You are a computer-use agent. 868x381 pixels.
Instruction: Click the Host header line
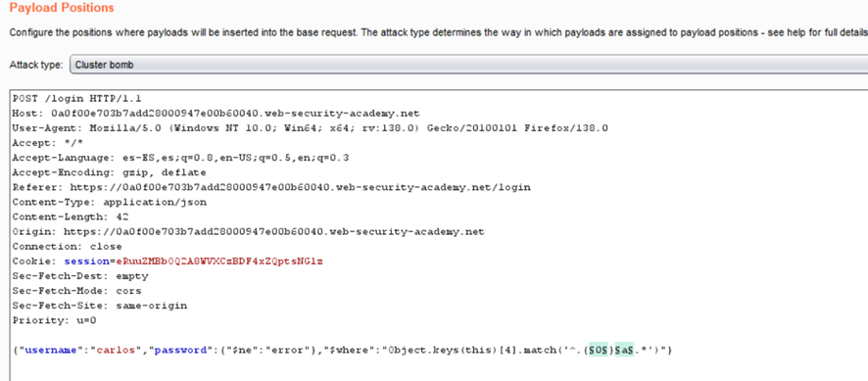pos(216,114)
